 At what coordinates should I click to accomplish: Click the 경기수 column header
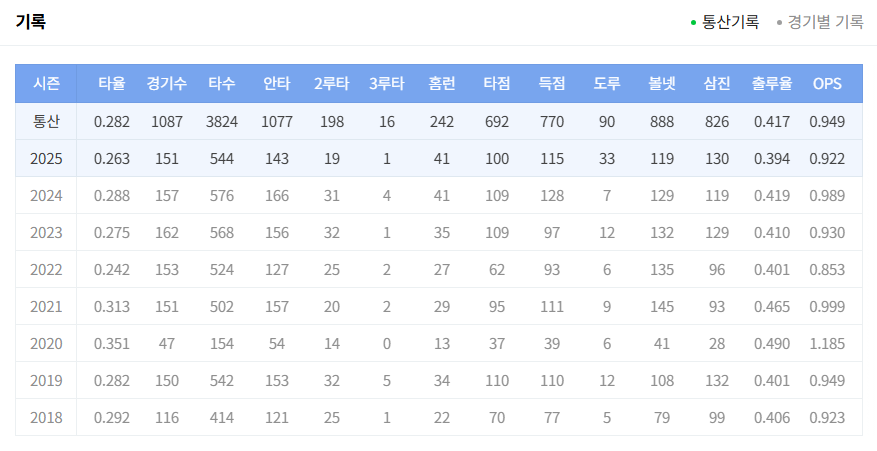pos(166,84)
